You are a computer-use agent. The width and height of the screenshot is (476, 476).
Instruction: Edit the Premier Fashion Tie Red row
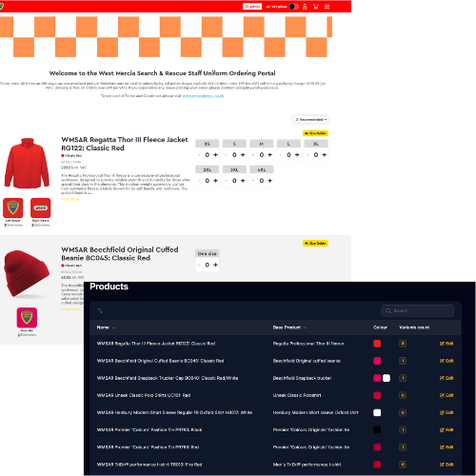(x=446, y=447)
